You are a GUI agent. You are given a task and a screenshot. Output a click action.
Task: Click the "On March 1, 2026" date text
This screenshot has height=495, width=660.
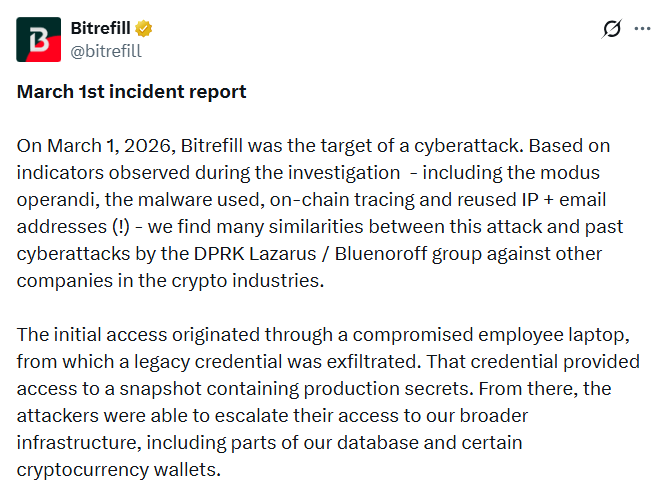pyautogui.click(x=94, y=146)
